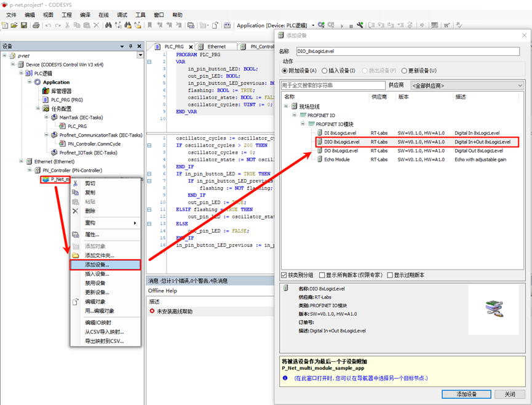Enable the 显示过期版本 checkbox

point(391,275)
